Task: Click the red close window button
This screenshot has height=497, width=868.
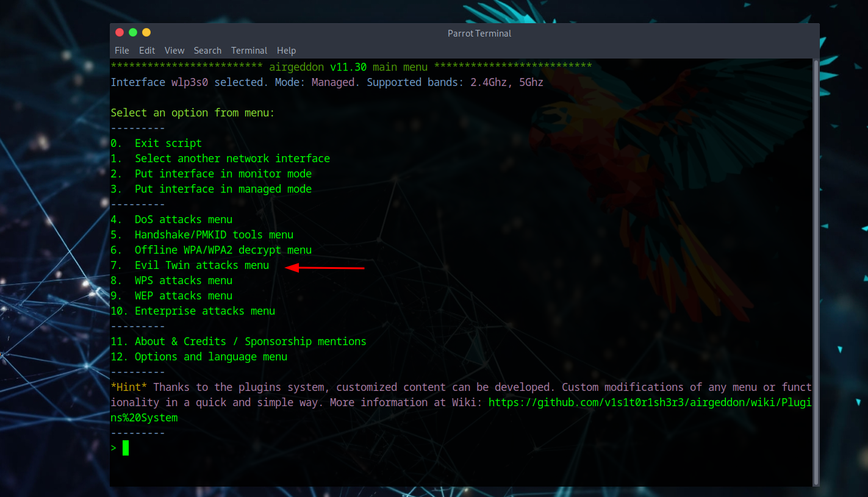Action: (120, 32)
